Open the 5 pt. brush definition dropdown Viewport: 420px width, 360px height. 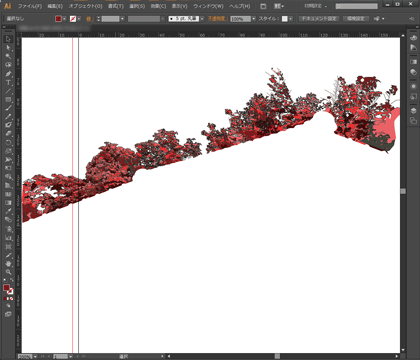coord(202,19)
